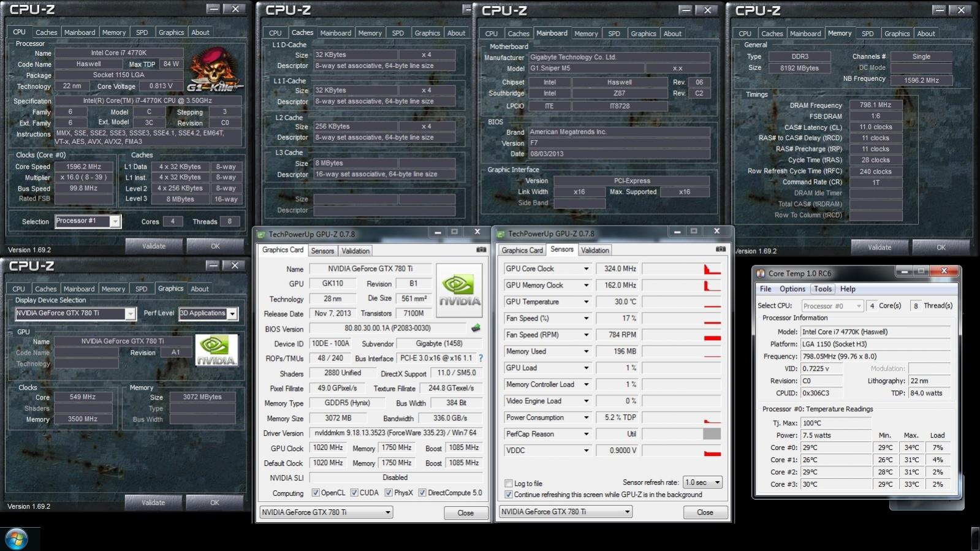Uncheck Continue refreshing in the background
This screenshot has width=980, height=551.
coord(509,495)
